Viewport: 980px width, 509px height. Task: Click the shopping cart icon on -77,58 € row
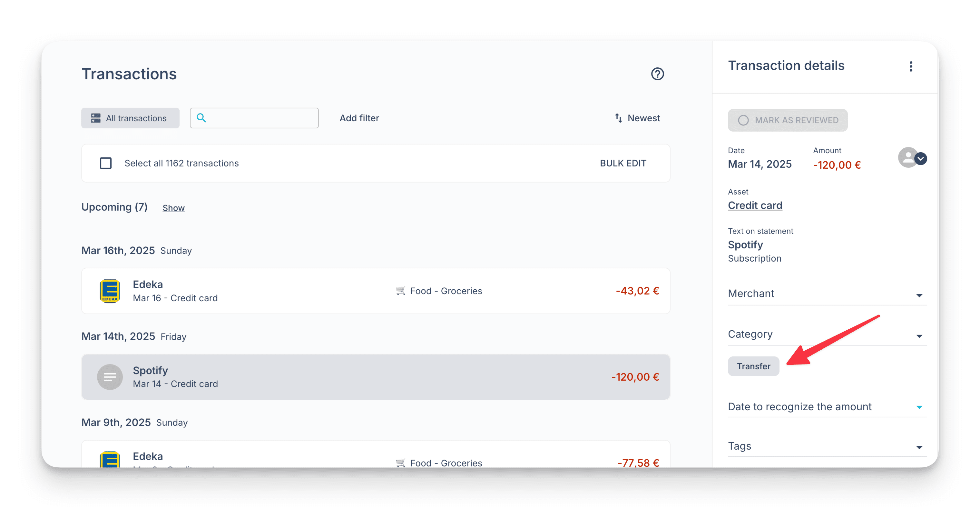[400, 463]
